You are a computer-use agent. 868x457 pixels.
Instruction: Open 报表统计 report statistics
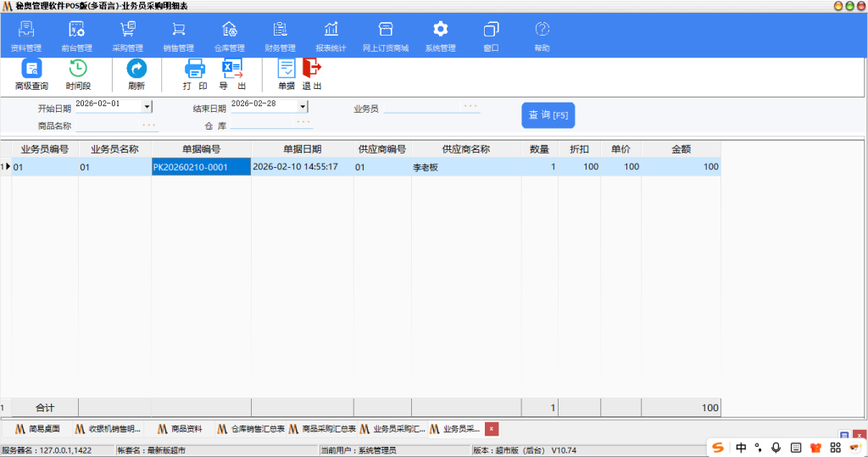click(x=331, y=37)
